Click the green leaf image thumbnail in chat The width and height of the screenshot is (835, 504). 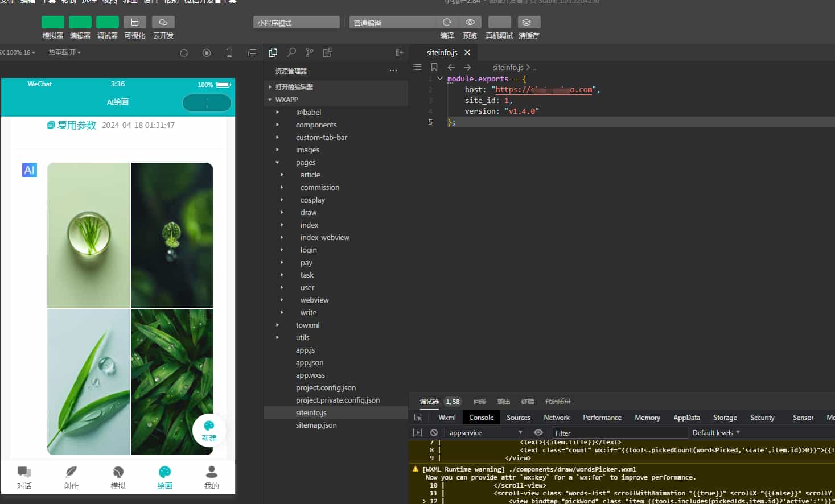click(x=171, y=382)
